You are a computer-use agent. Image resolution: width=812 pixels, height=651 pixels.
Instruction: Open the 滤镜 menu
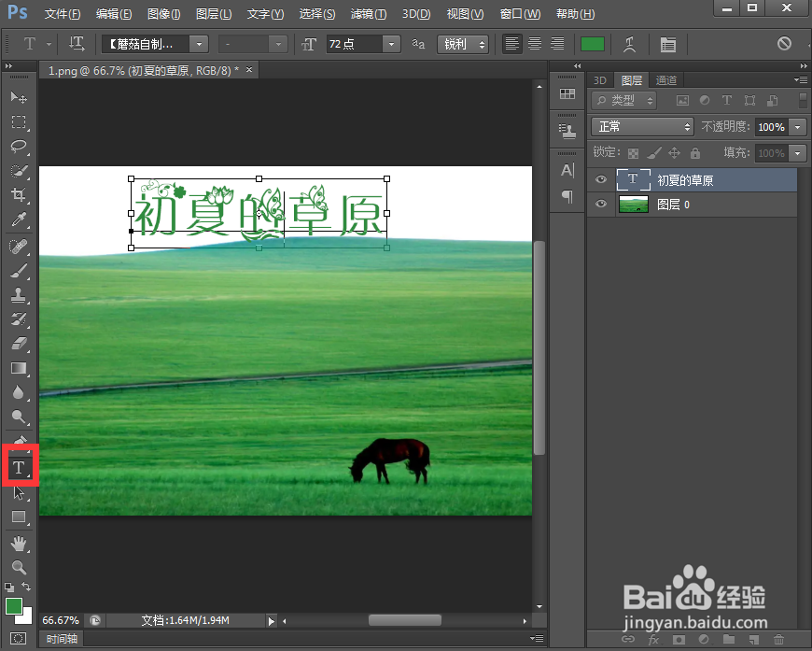(x=369, y=14)
